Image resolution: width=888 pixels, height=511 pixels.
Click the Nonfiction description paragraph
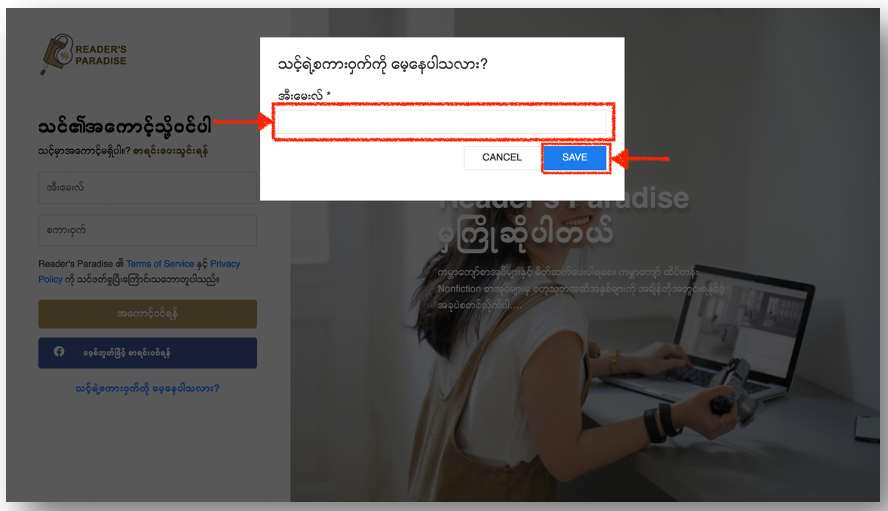580,288
